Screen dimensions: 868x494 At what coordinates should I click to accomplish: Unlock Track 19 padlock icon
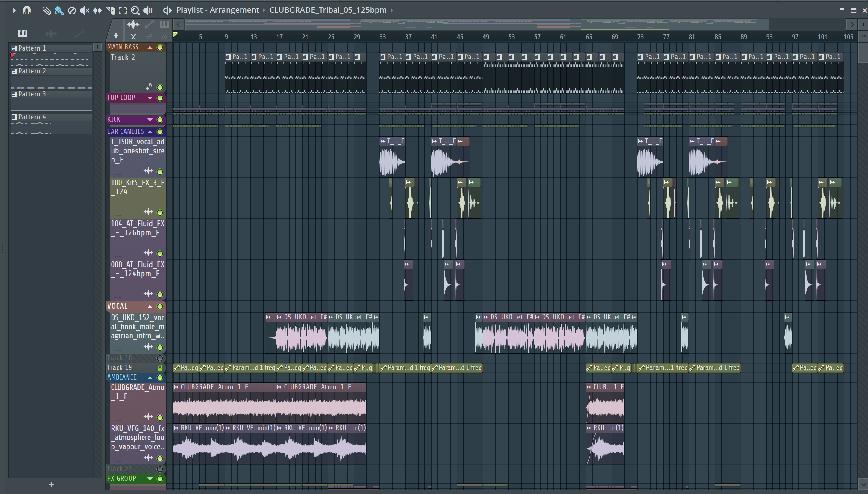pos(159,368)
